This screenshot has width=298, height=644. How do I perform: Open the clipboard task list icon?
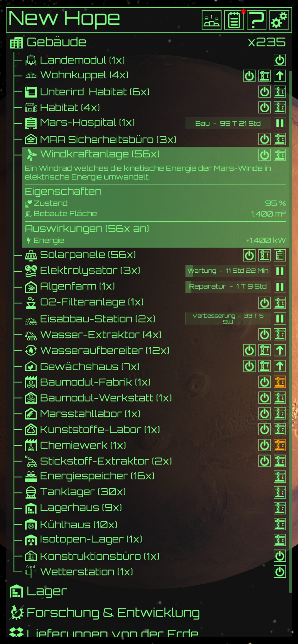click(x=234, y=20)
